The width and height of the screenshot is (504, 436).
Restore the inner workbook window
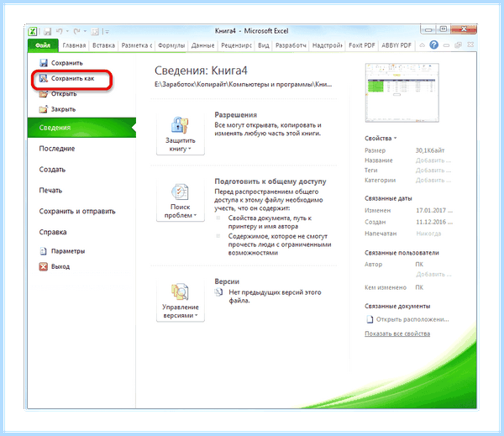458,45
